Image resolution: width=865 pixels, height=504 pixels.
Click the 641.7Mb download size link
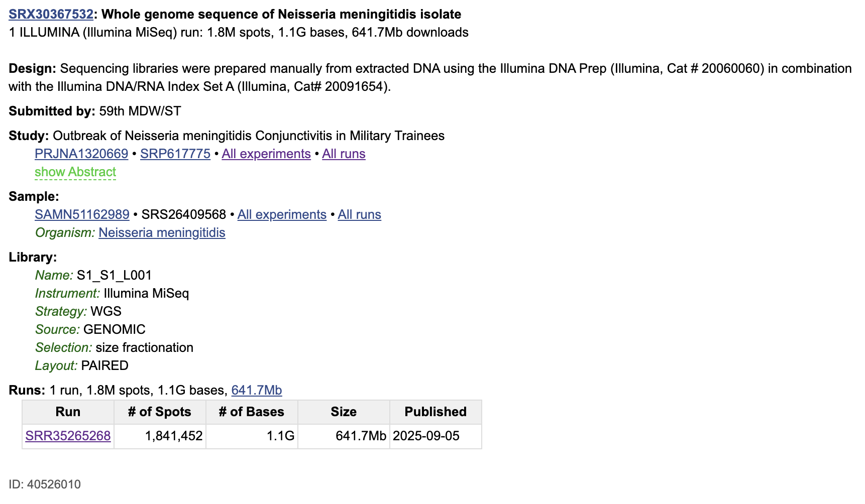click(257, 390)
